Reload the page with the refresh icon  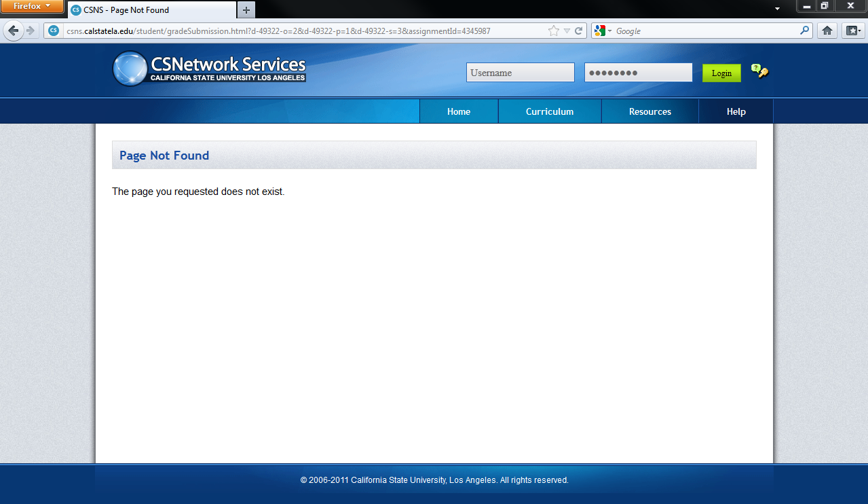coord(579,31)
